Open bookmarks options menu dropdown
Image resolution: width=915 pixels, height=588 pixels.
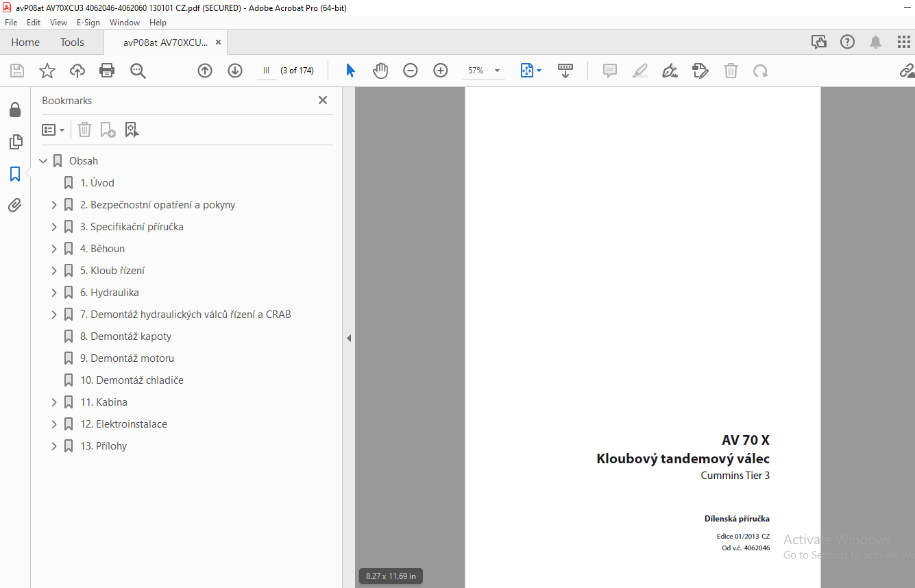(53, 130)
